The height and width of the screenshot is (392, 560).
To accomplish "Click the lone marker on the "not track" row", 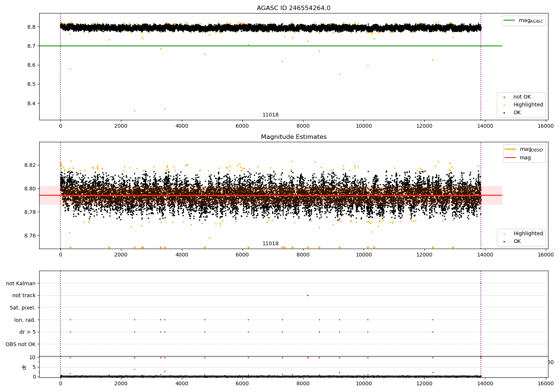I will [308, 295].
